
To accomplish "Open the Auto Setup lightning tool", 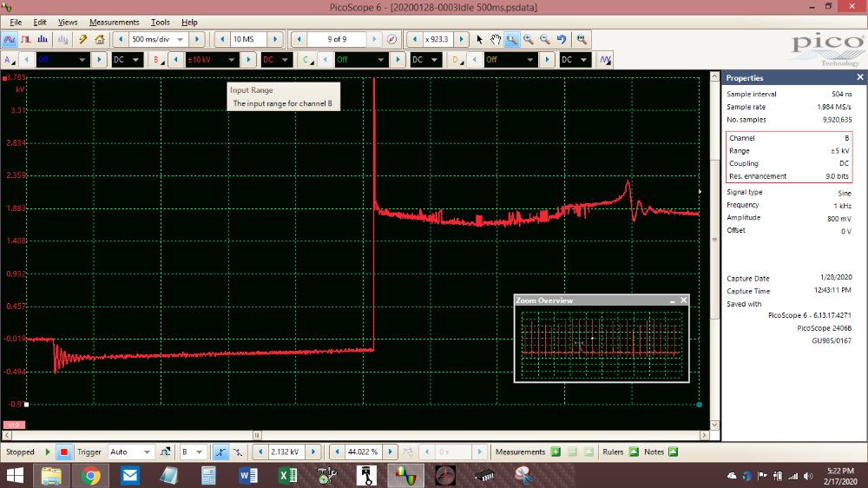I will pyautogui.click(x=82, y=39).
